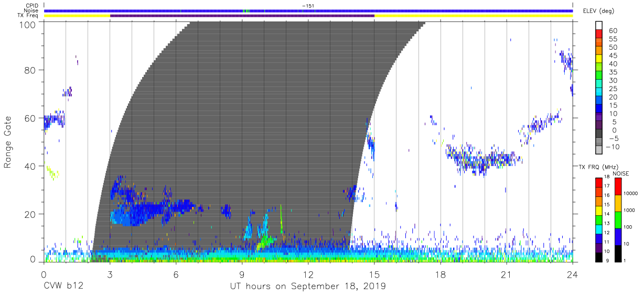Click the green segment of the NOISE color bar
Screen dimensions: 644x297
click(x=618, y=219)
